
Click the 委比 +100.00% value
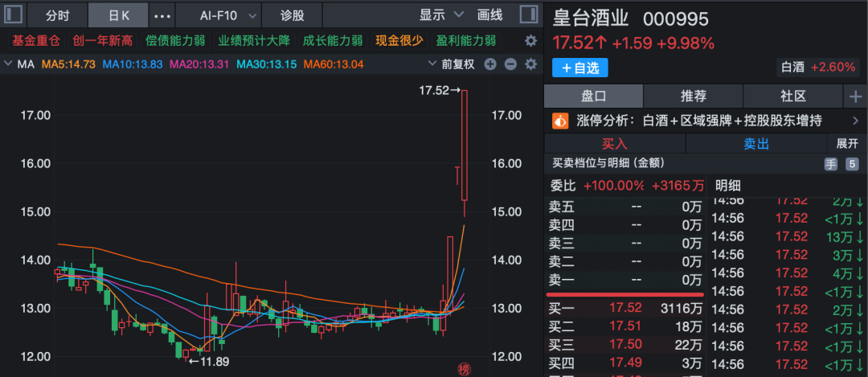[x=613, y=185]
